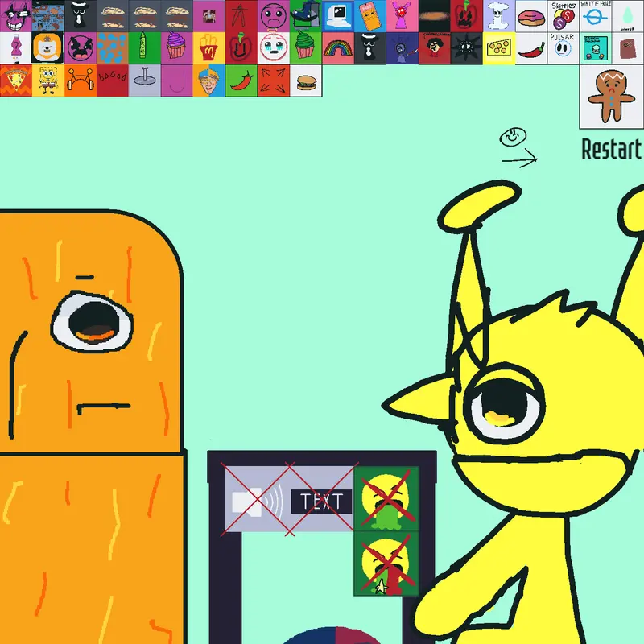Viewport: 644px width, 644px height.
Task: Select the four outward arrows tile
Action: pyautogui.click(x=274, y=80)
